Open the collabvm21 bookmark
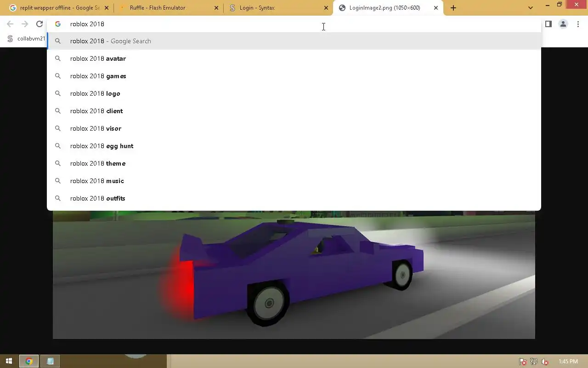Image resolution: width=588 pixels, height=368 pixels. pos(26,39)
